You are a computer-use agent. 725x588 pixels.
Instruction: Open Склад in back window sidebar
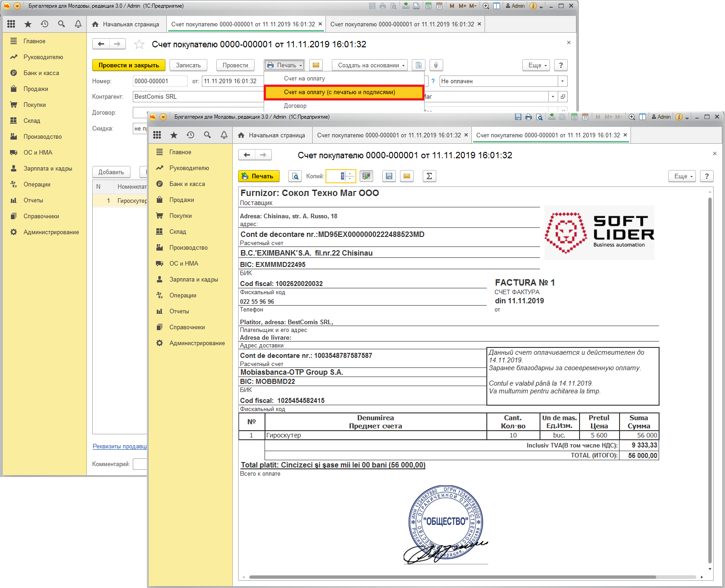coord(32,121)
